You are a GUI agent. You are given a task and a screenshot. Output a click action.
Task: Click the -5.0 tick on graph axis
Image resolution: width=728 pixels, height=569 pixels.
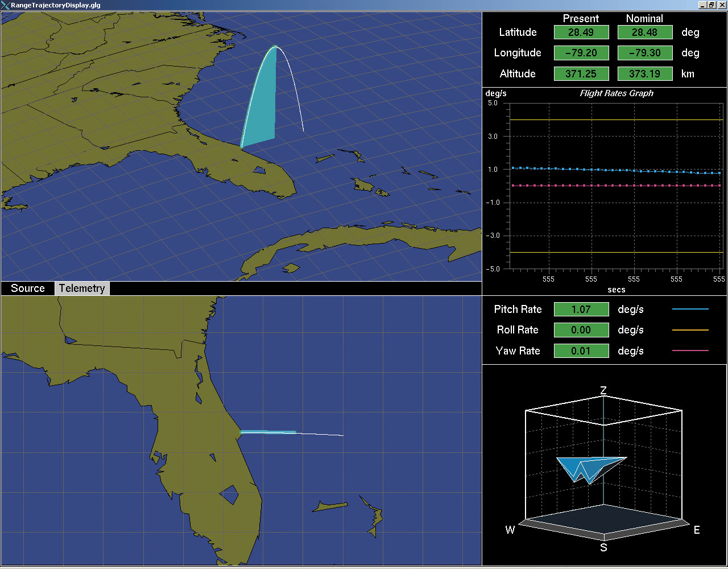click(493, 269)
